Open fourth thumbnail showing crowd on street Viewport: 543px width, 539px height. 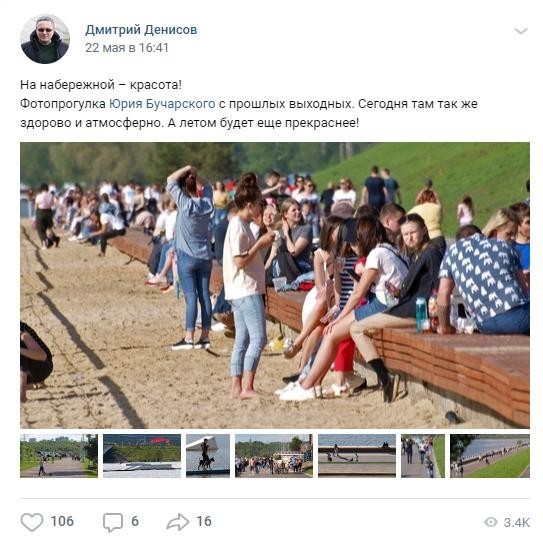[x=274, y=456]
